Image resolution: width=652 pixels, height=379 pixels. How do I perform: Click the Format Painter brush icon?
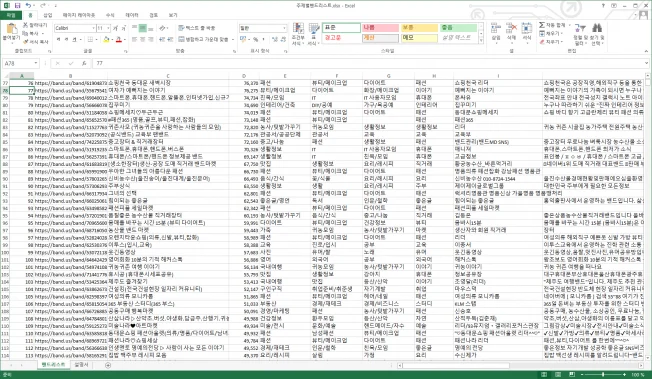[25, 42]
